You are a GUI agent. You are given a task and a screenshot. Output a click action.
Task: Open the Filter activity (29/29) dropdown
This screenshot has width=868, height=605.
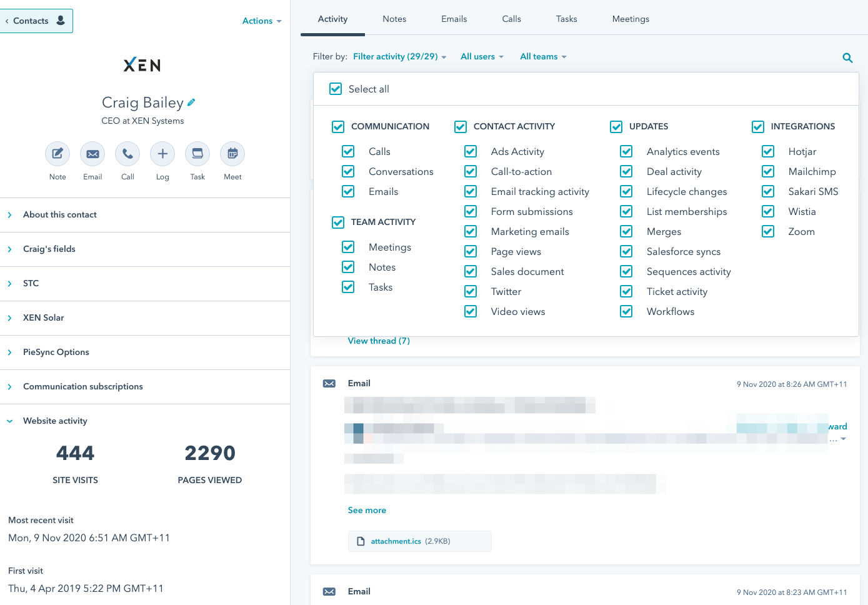(x=399, y=56)
